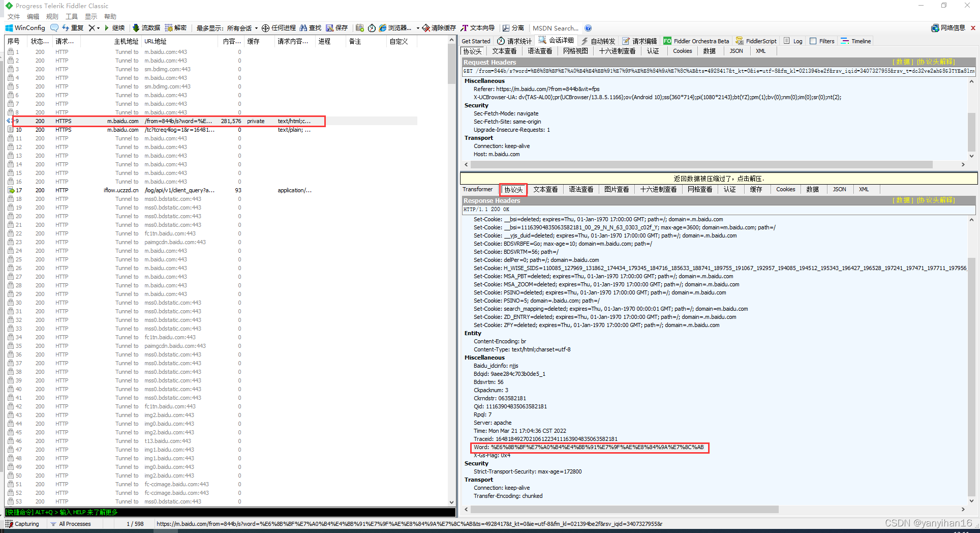Replay the session with 重复 button

(x=73, y=28)
